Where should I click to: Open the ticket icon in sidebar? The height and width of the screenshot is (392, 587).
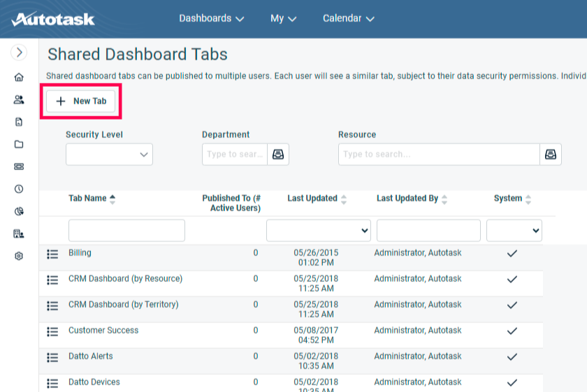click(x=19, y=167)
